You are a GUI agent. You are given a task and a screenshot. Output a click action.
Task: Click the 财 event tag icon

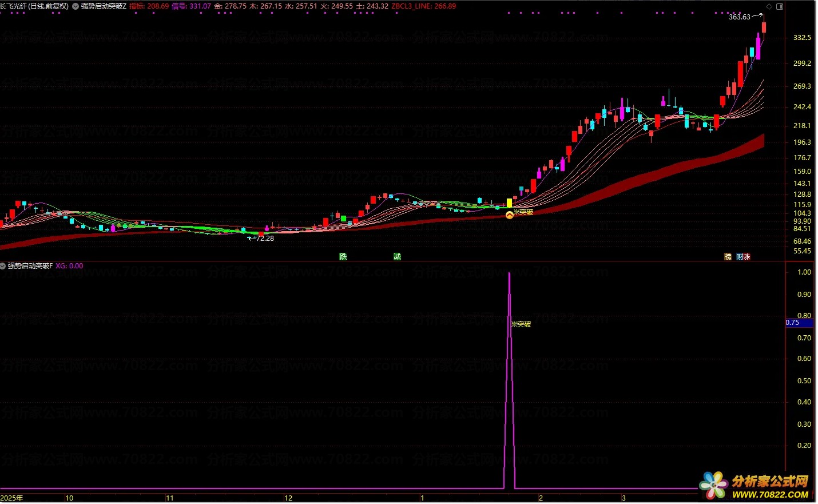click(740, 257)
